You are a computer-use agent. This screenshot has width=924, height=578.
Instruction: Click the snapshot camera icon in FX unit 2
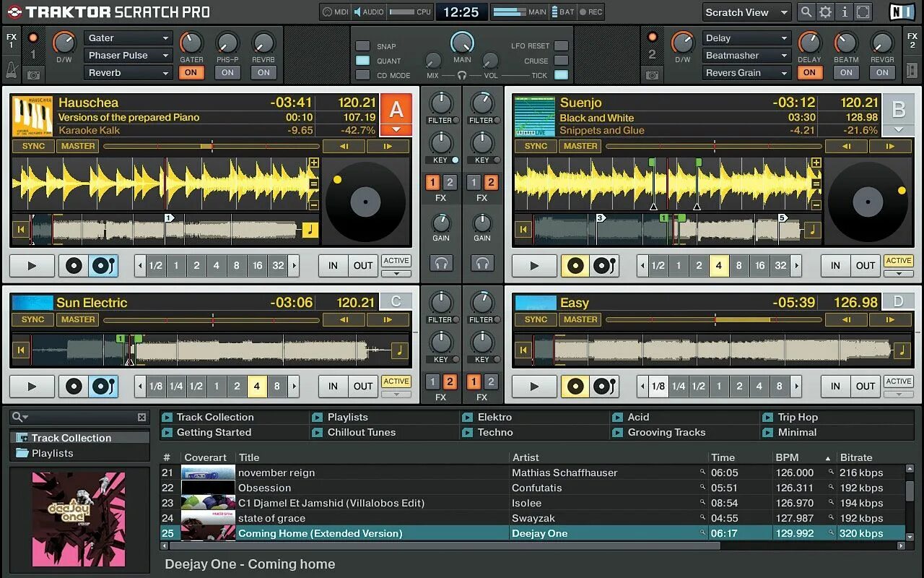(652, 74)
